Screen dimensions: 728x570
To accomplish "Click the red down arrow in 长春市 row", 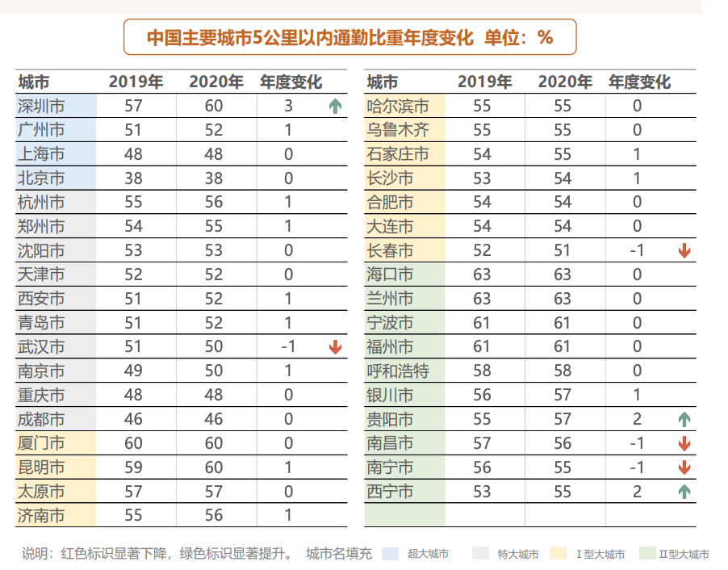I will 684,251.
